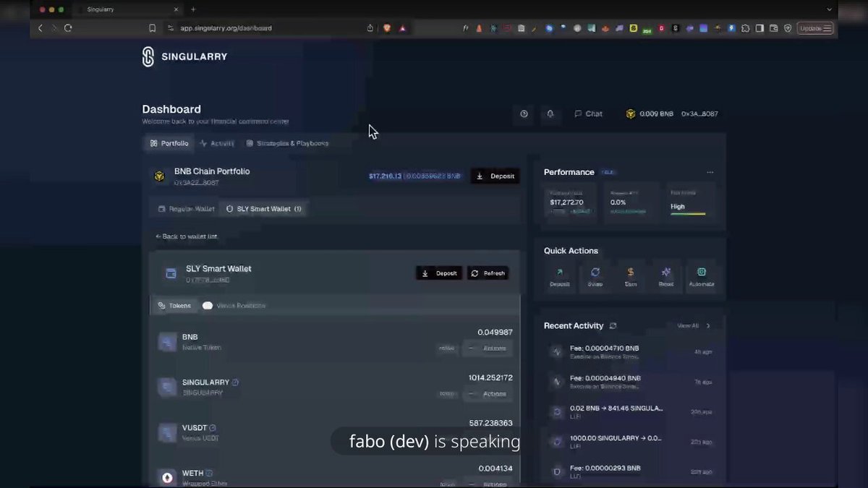Open a new browser tab
The width and height of the screenshot is (868, 488).
point(193,9)
